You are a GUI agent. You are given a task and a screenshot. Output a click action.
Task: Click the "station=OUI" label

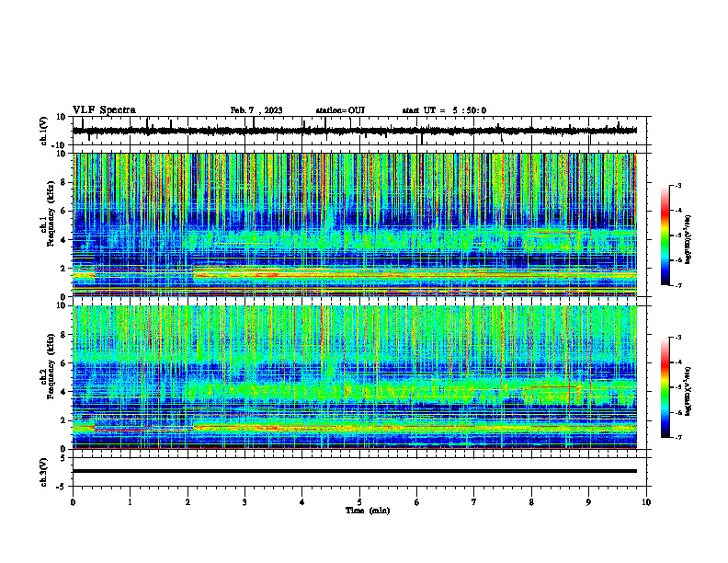pos(340,110)
